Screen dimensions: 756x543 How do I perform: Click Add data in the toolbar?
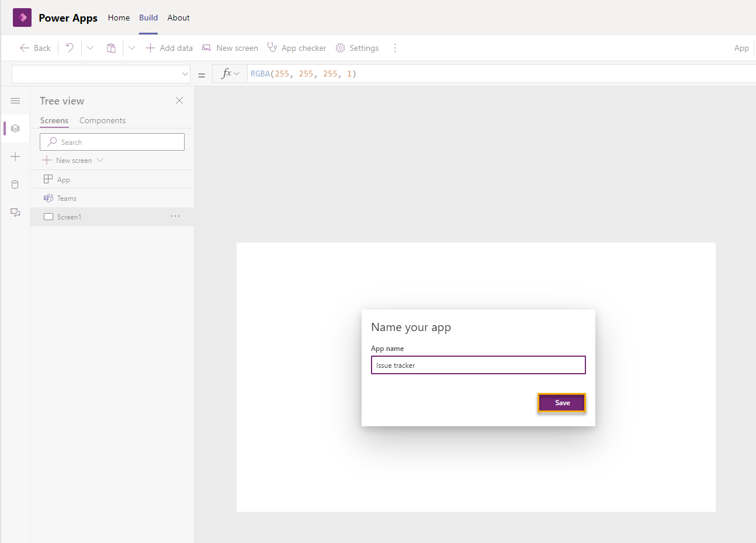pyautogui.click(x=169, y=48)
